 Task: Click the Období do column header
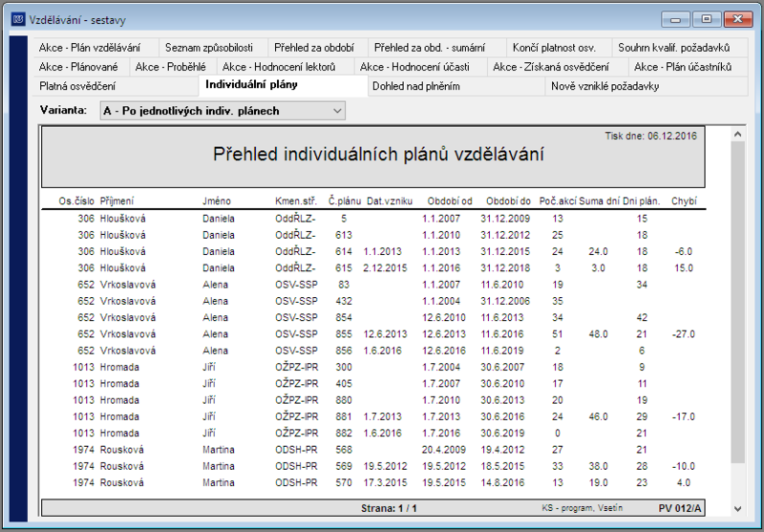coord(508,201)
